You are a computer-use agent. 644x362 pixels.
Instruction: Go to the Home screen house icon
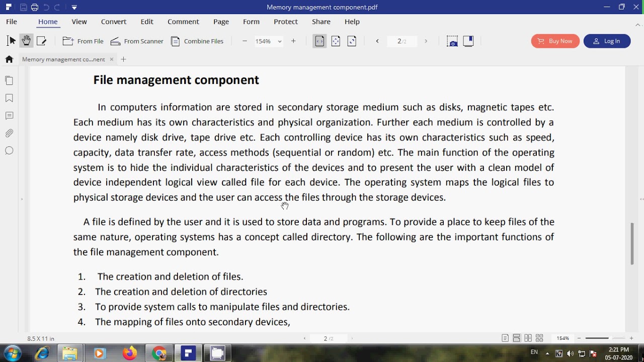click(x=9, y=59)
